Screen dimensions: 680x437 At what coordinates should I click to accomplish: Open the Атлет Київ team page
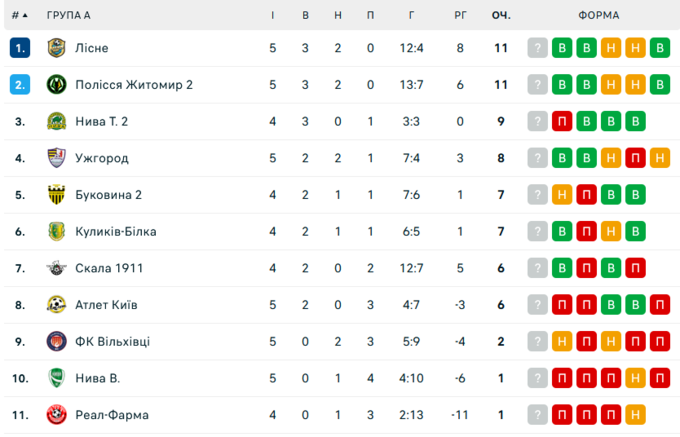click(x=106, y=305)
